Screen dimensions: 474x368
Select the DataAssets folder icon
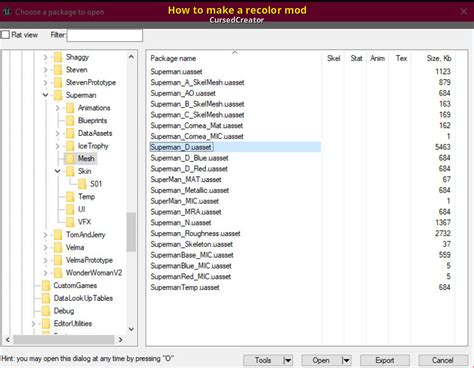coord(70,133)
